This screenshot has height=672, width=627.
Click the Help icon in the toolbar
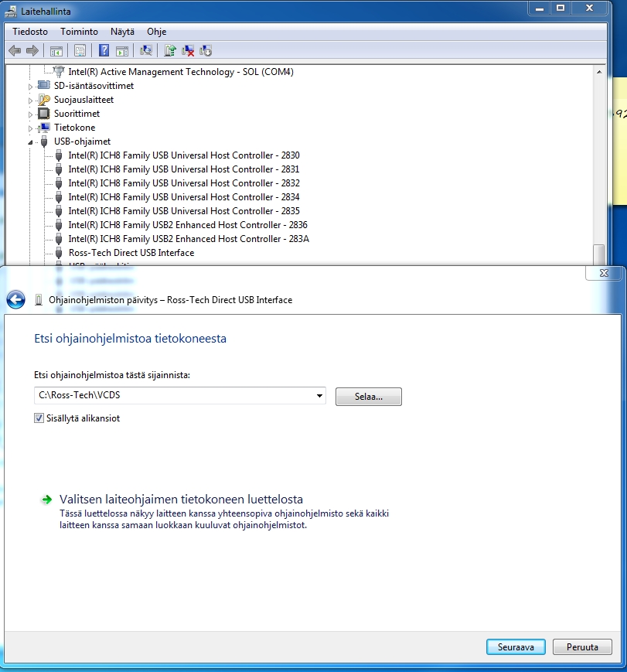point(104,51)
